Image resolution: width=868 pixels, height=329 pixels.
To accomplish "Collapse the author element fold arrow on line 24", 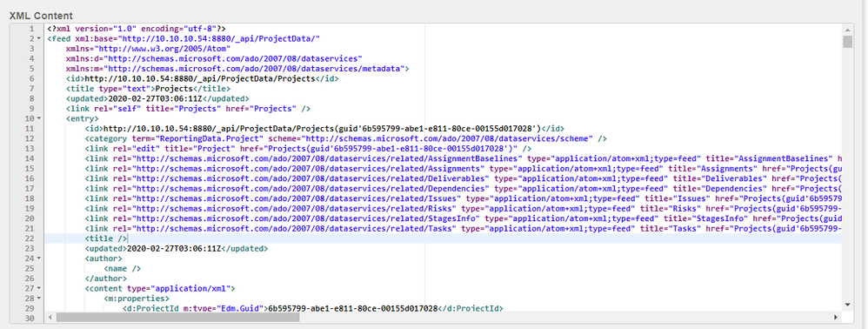I will [x=39, y=258].
